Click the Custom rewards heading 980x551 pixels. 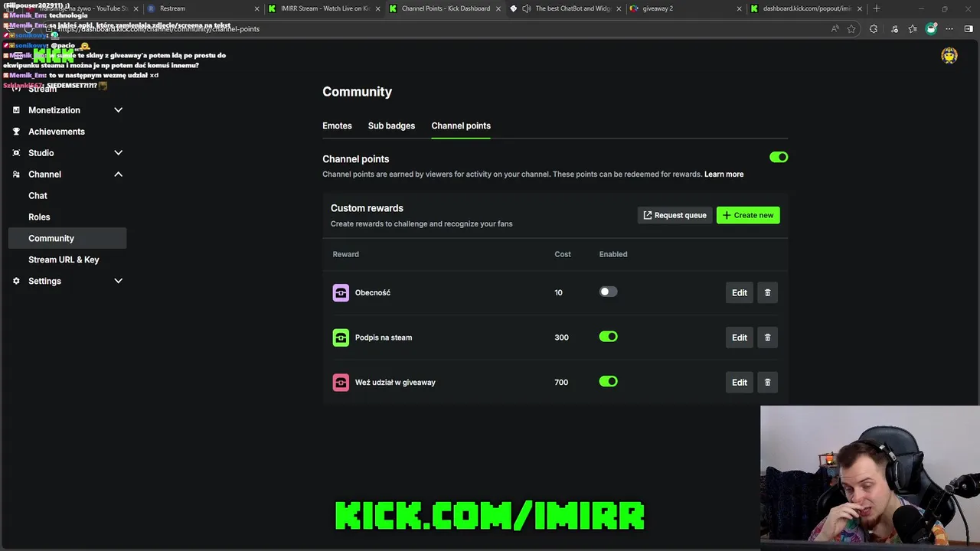367,208
